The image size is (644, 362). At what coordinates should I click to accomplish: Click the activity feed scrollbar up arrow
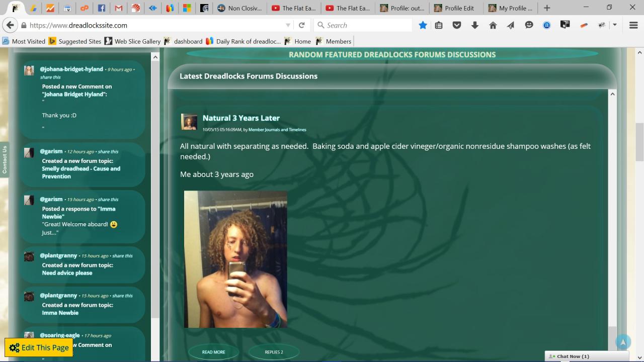[x=155, y=57]
